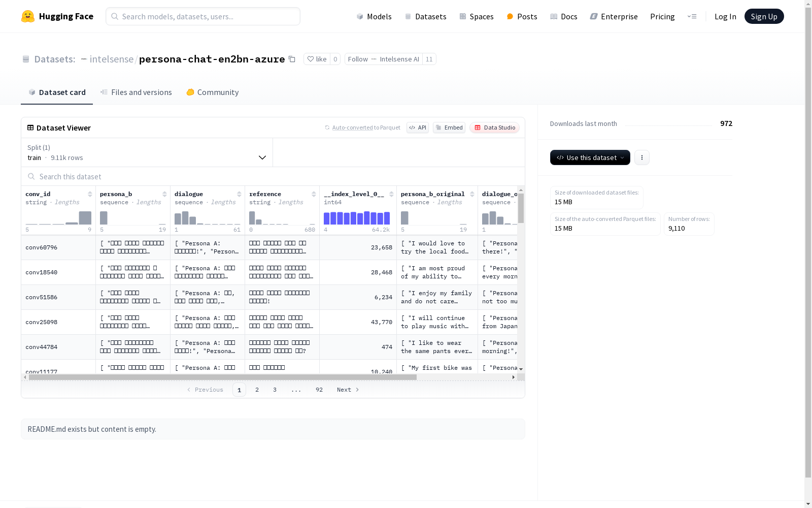Click the Auto-converted link

[x=353, y=128]
